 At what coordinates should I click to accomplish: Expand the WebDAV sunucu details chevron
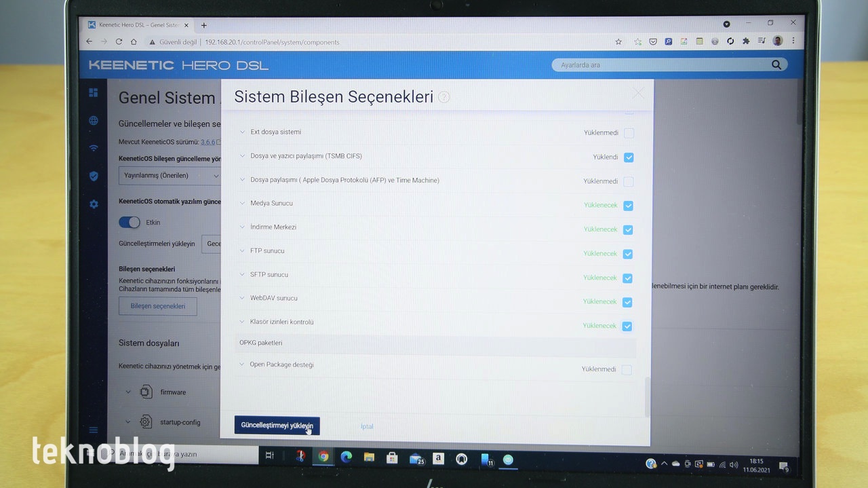point(243,298)
